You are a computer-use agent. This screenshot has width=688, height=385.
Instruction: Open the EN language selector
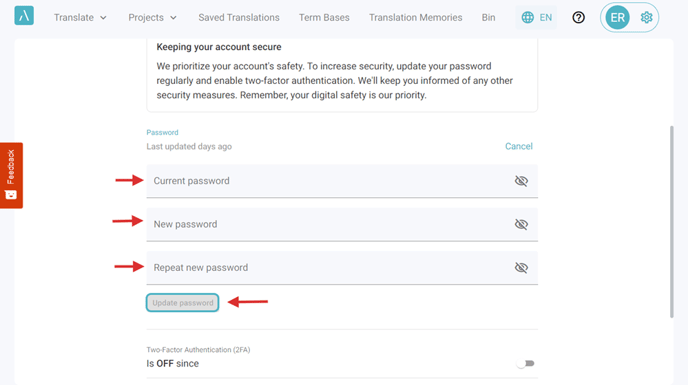[x=536, y=18]
